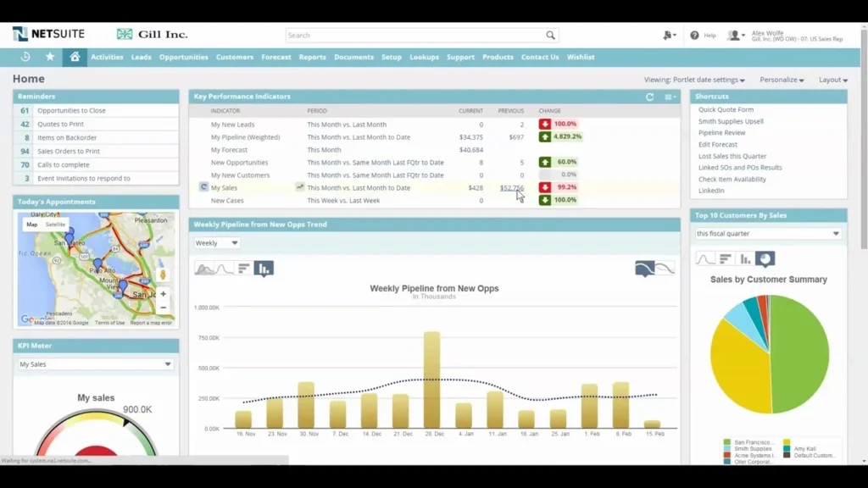The image size is (868, 488).
Task: Switch map to Satellite view
Action: [x=55, y=225]
